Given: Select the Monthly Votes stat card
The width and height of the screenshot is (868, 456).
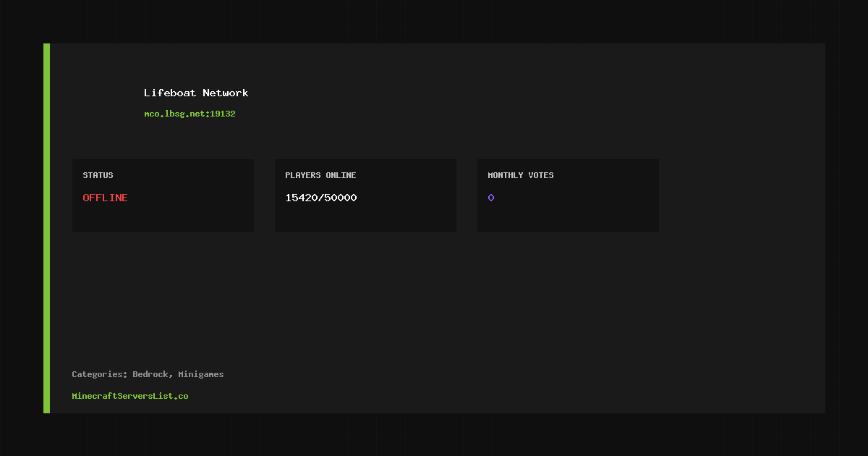Looking at the screenshot, I should point(568,195).
